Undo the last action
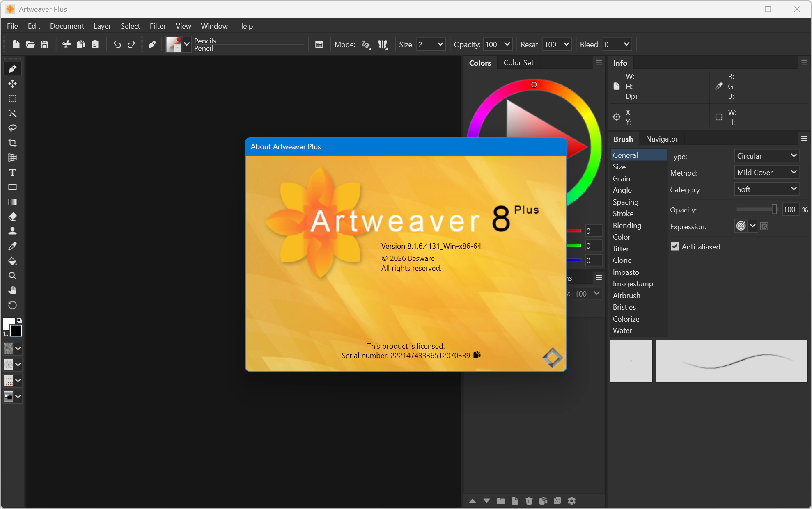Image resolution: width=812 pixels, height=509 pixels. pos(117,44)
